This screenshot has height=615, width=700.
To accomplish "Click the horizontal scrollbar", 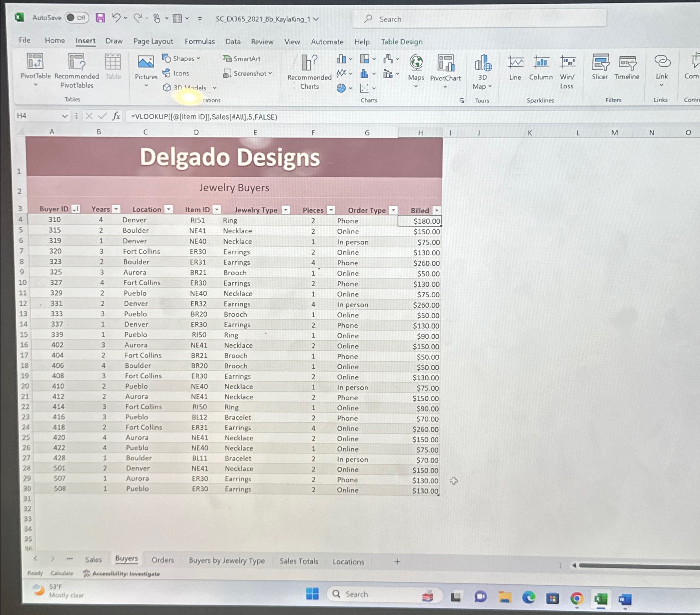I will click(x=639, y=566).
